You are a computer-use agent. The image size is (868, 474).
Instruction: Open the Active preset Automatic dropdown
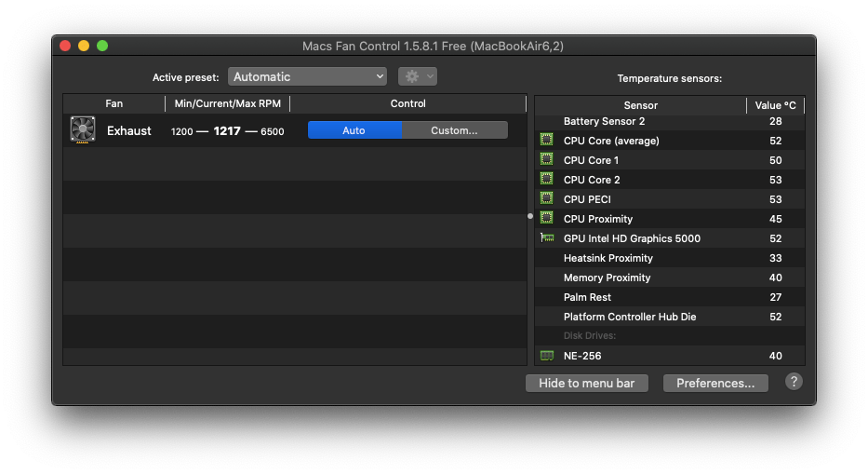click(307, 76)
